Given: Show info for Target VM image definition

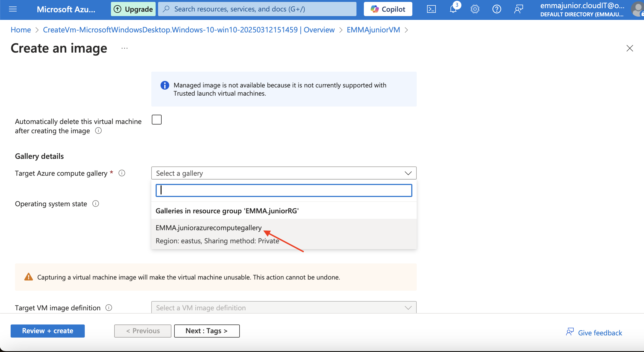Looking at the screenshot, I should click(x=109, y=308).
